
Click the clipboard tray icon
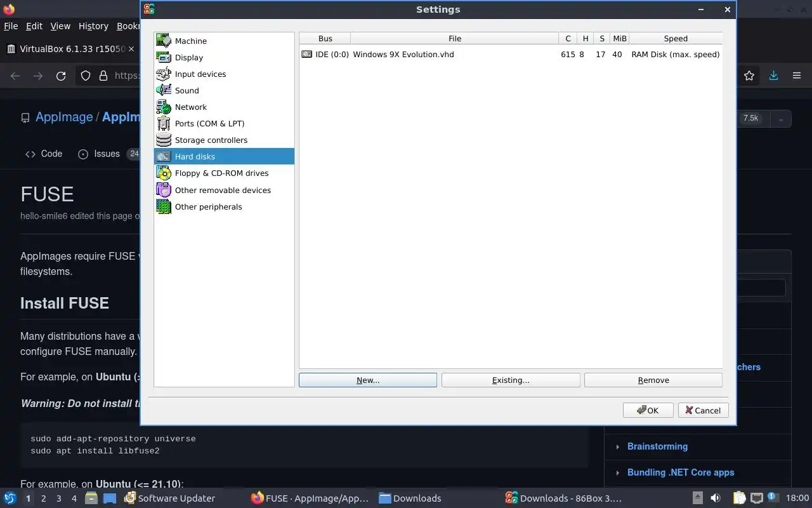point(739,498)
